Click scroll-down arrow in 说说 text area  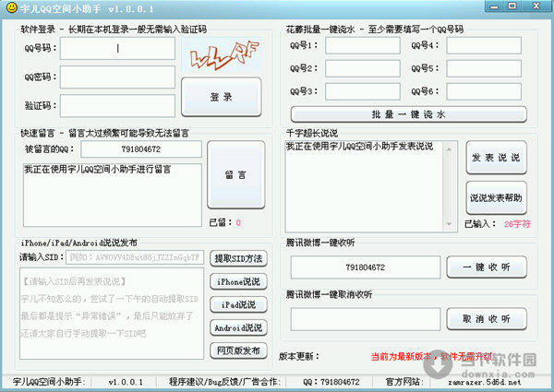click(x=449, y=224)
